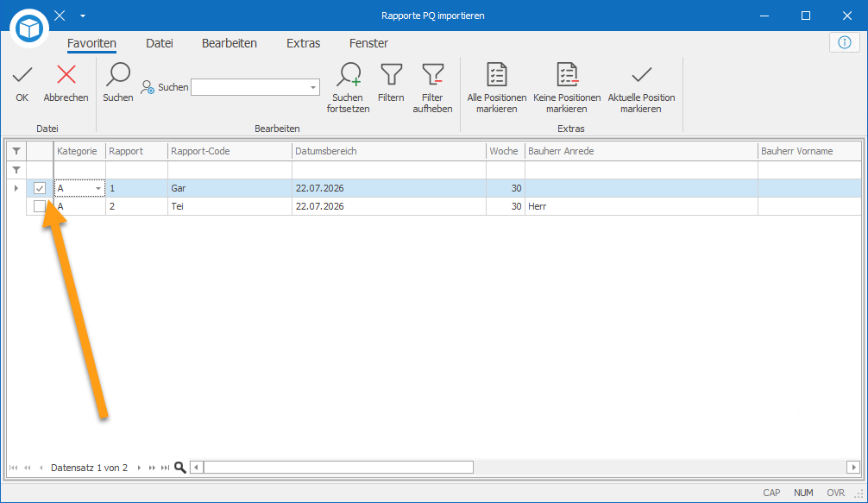Viewport: 868px width, 503px height.
Task: Click horizontal scrollbar left arrow
Action: (197, 468)
